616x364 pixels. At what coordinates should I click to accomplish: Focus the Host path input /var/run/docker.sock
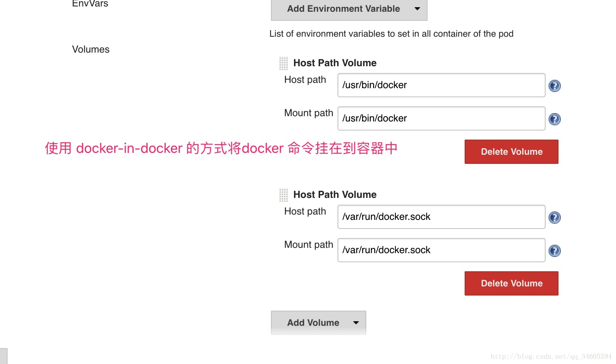[441, 217]
